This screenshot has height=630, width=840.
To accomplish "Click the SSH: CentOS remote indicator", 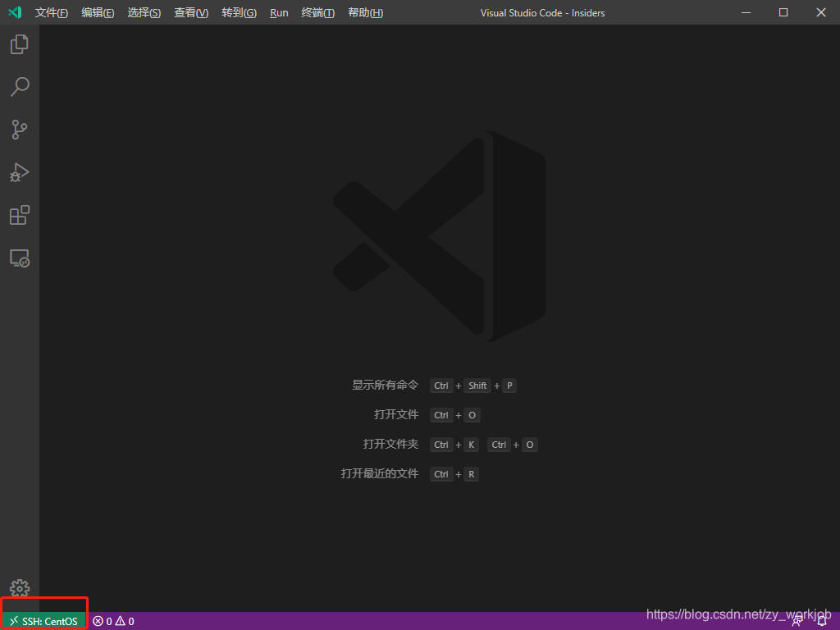I will pyautogui.click(x=44, y=622).
